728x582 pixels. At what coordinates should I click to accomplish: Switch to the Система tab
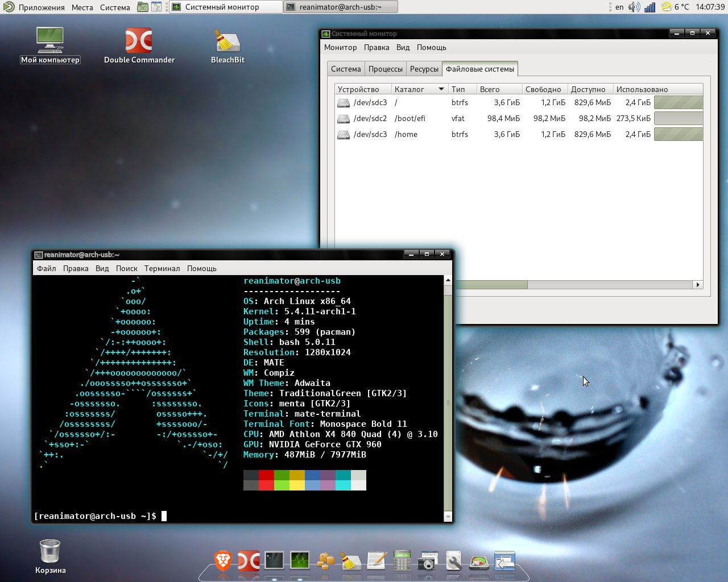point(346,69)
